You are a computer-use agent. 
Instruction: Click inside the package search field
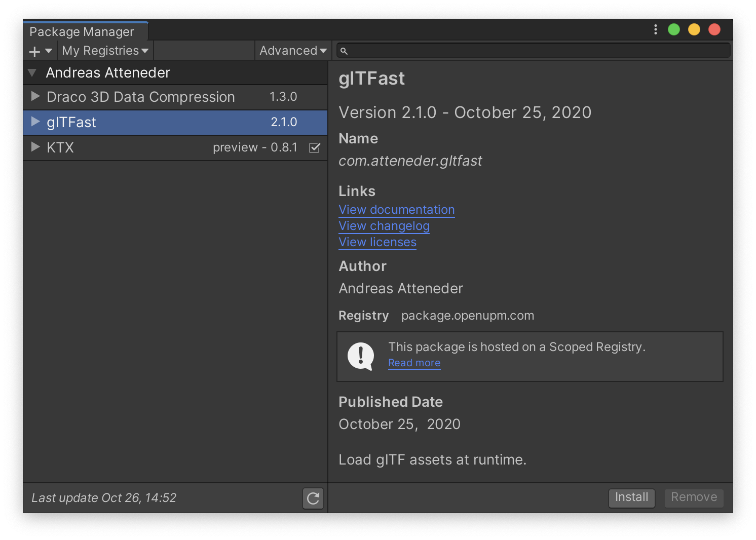pyautogui.click(x=532, y=51)
